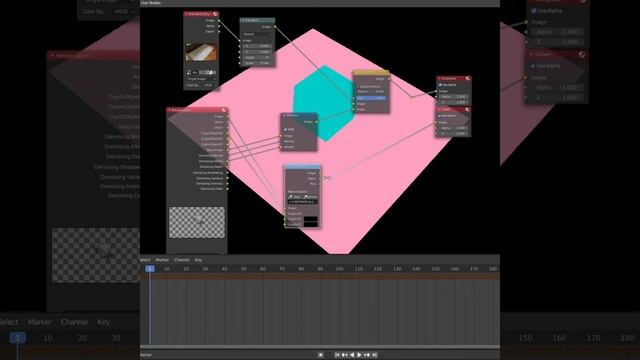
Task: Toggle HDR checkbox in Denoise node
Action: (x=285, y=129)
